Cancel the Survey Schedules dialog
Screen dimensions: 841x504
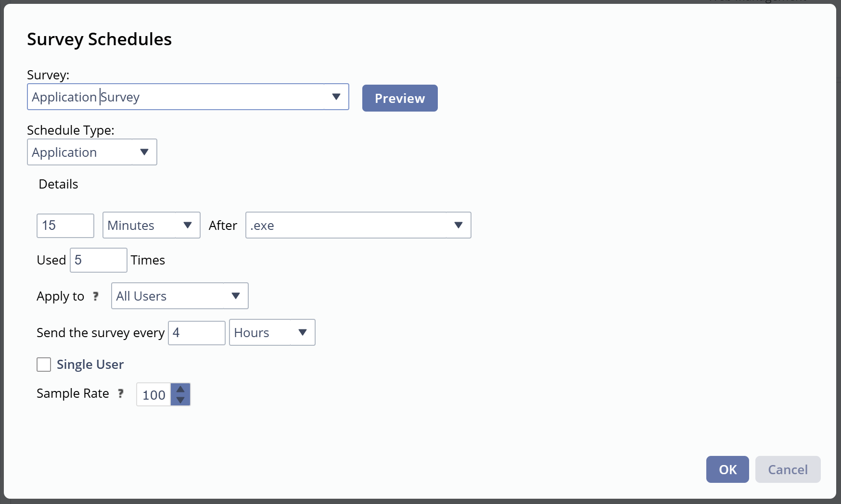point(788,469)
